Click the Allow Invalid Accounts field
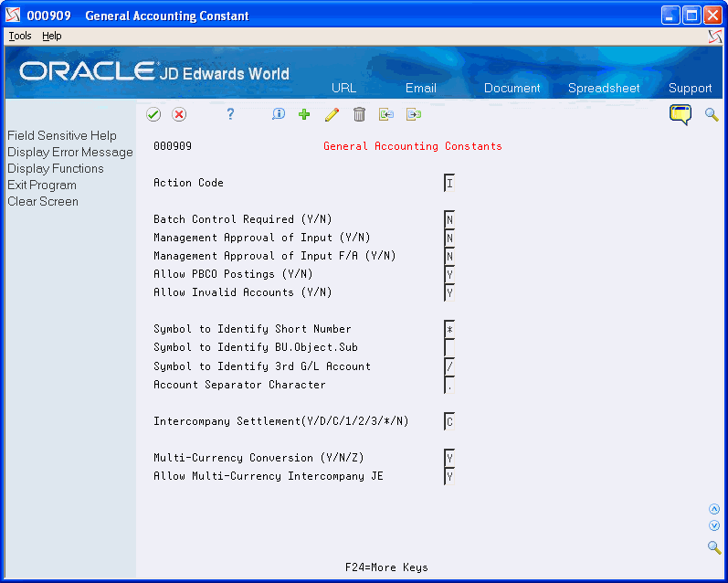Screen dimensions: 728x583 click(x=449, y=292)
